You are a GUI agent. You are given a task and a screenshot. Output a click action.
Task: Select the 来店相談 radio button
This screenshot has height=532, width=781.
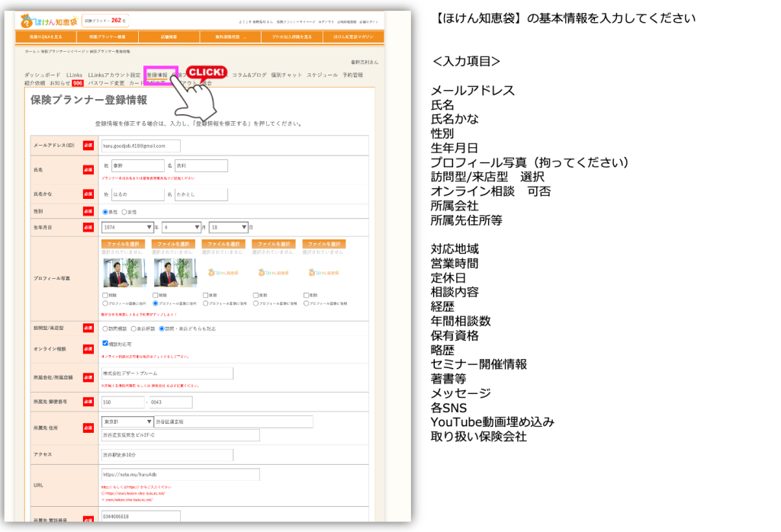pos(133,329)
